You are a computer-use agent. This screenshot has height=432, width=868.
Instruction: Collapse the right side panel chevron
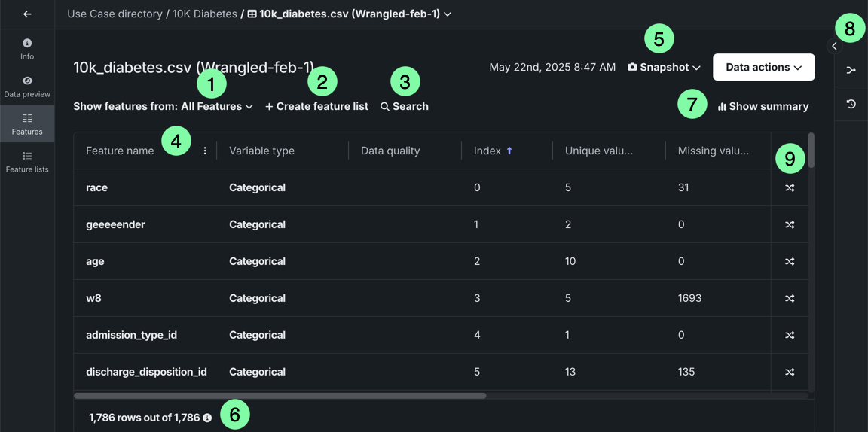click(x=834, y=46)
